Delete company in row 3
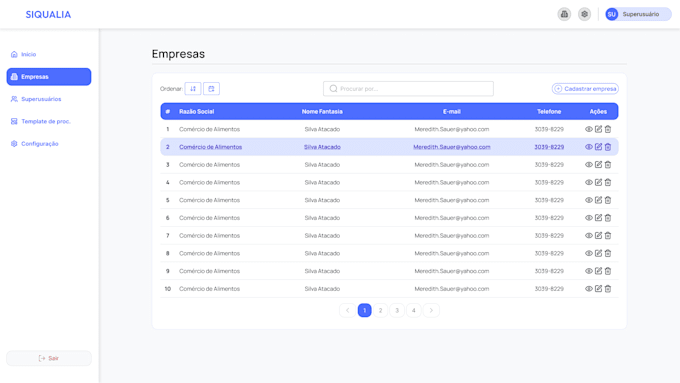This screenshot has width=680, height=383. (x=608, y=165)
